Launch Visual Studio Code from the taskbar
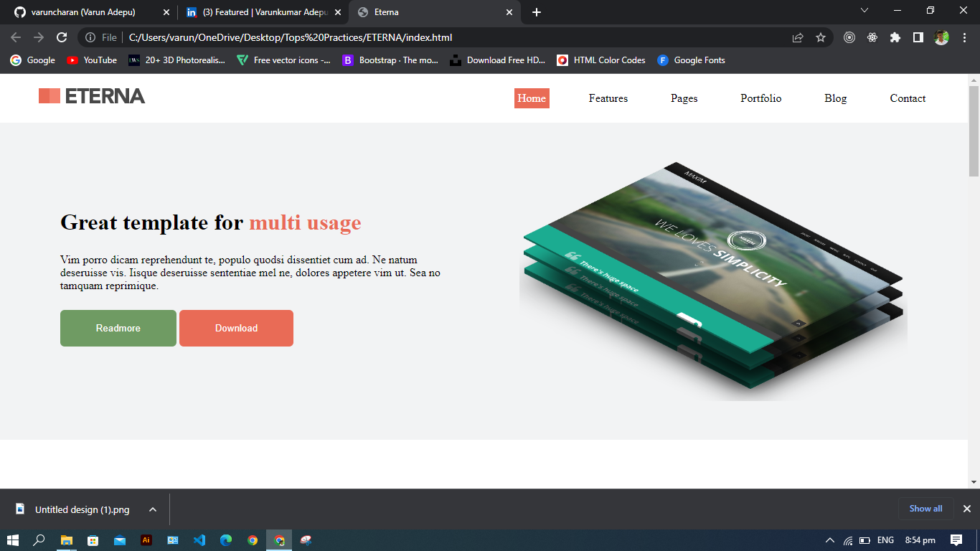 [x=199, y=540]
